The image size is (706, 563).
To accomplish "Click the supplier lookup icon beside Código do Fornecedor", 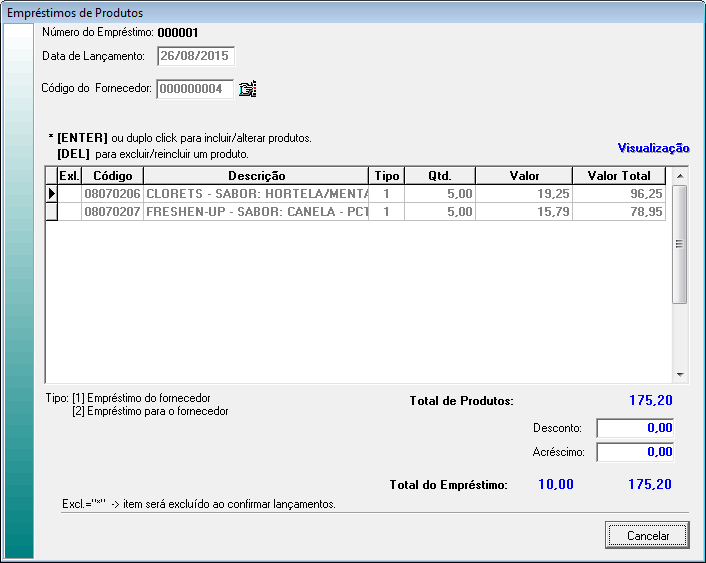I will pos(248,89).
